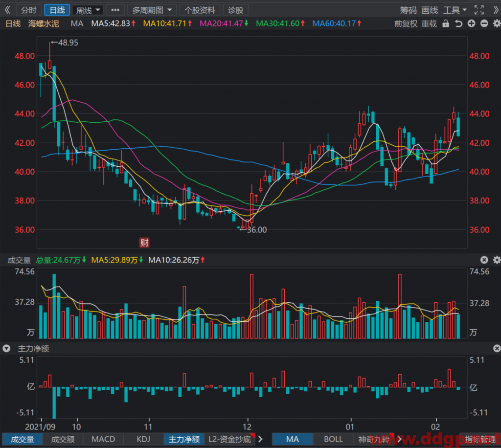Open volume panel settings gear
This screenshot has height=448, width=501.
[x=497, y=260]
